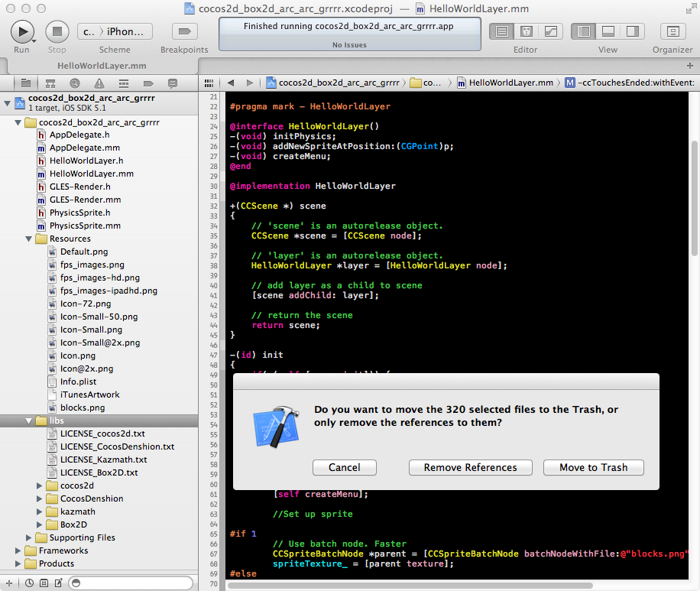Show the Search navigator

click(x=75, y=83)
